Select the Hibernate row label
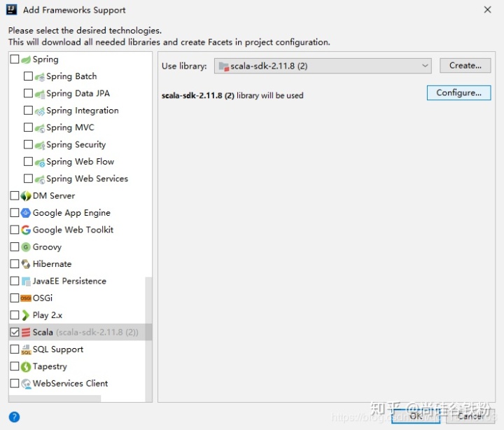504x430 pixels. tap(52, 264)
